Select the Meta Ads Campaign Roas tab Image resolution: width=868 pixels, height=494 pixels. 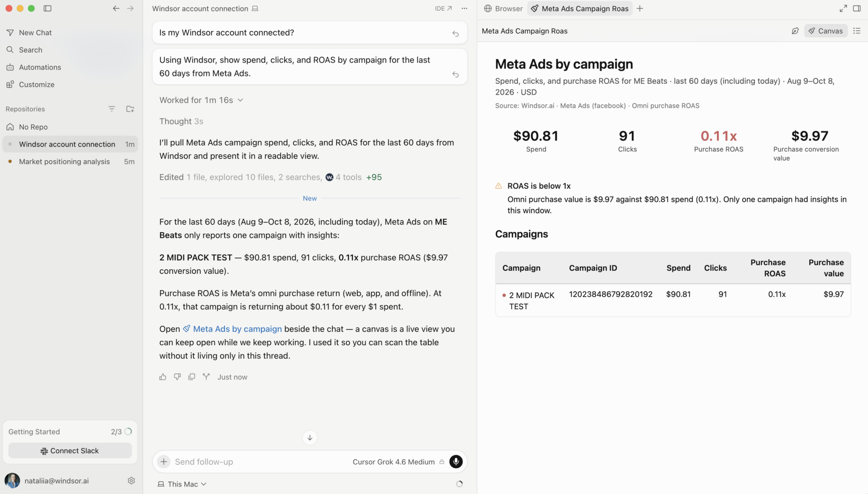[x=580, y=8]
